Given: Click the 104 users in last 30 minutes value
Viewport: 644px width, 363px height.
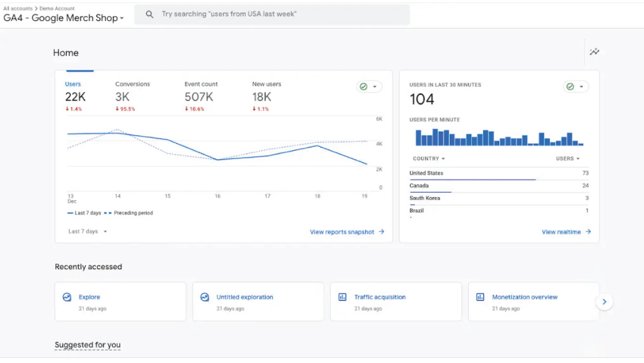Looking at the screenshot, I should coord(422,99).
